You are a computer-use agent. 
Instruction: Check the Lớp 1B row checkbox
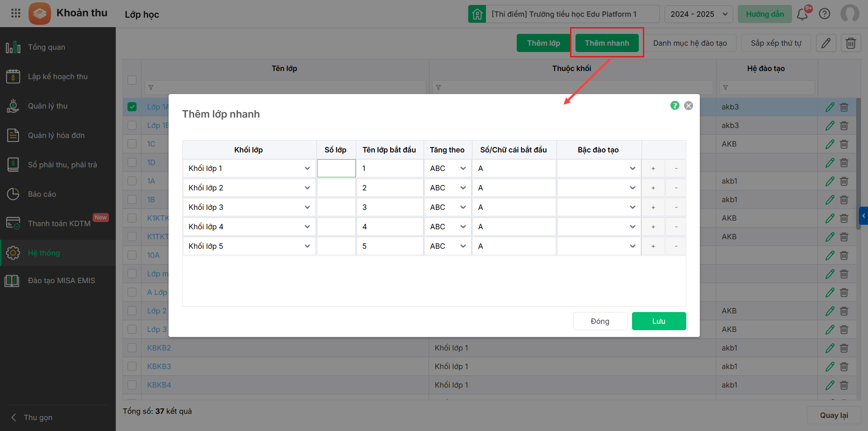(x=132, y=125)
